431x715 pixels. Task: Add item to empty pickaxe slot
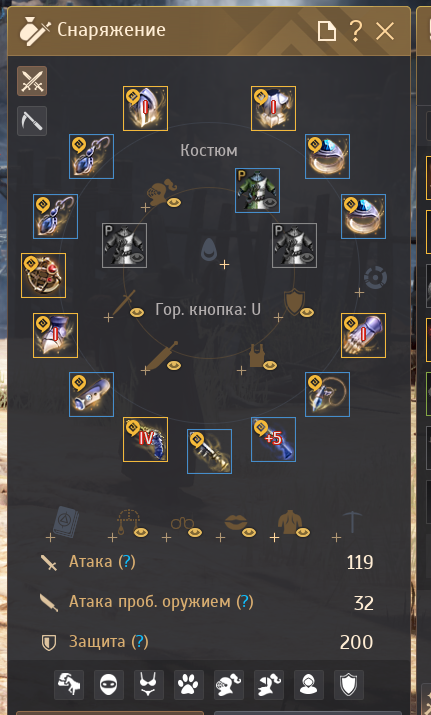(x=337, y=538)
